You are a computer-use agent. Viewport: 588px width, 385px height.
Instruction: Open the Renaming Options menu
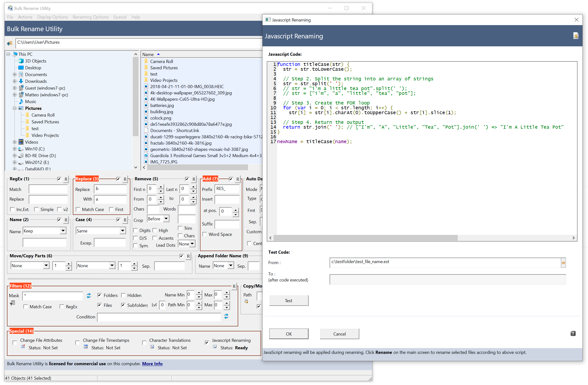(90, 17)
